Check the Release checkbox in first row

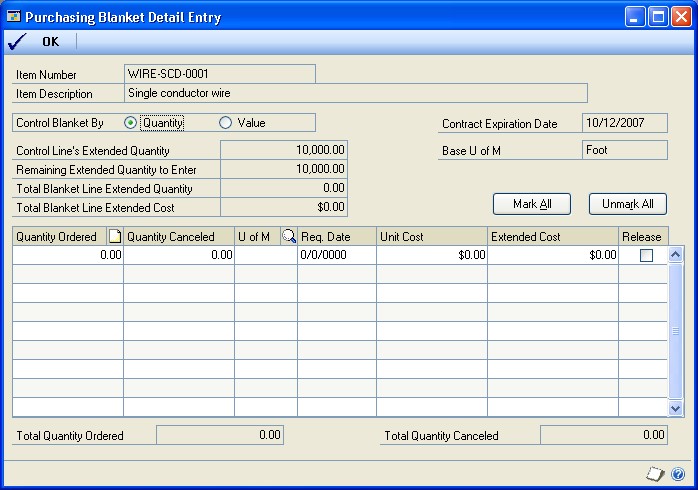click(x=646, y=255)
